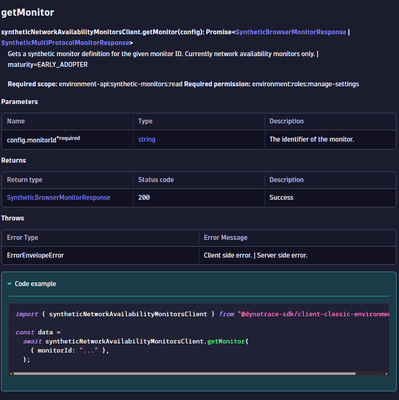
Task: Click the getMonitor heading
Action: tap(27, 13)
